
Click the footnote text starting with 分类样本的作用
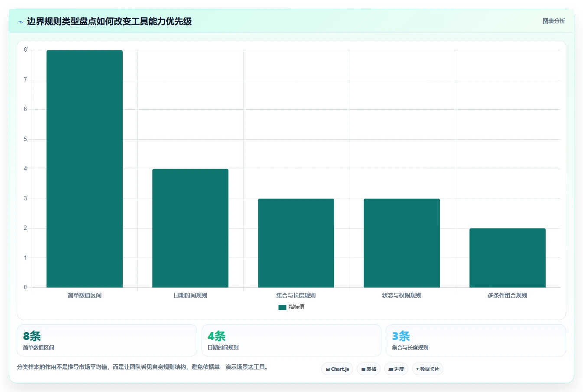[143, 367]
